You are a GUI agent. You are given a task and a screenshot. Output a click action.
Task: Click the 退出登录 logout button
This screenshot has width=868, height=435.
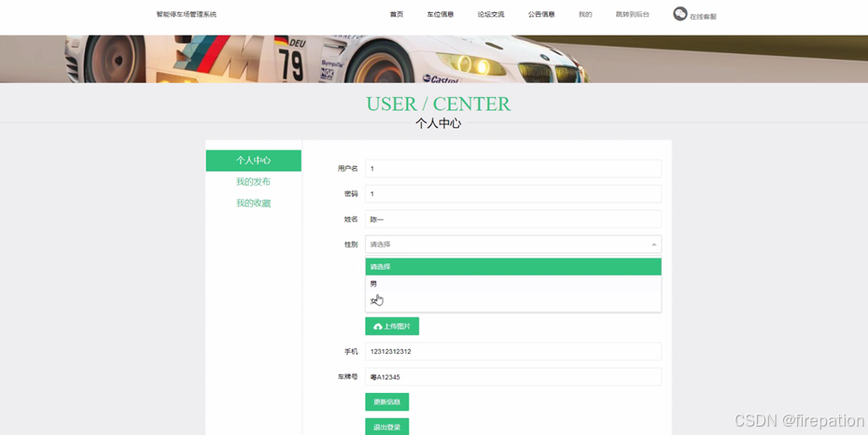387,427
